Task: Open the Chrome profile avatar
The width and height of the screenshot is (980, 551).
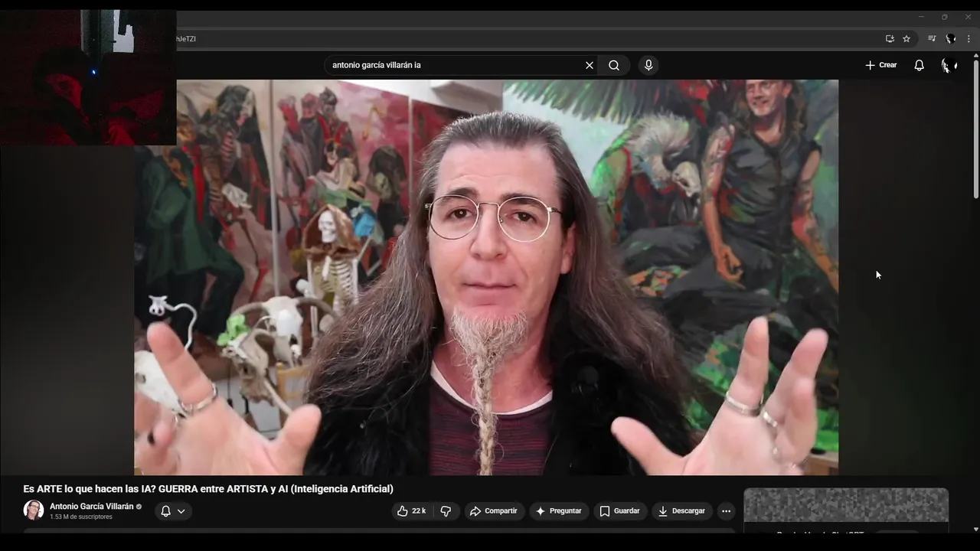Action: pos(950,38)
